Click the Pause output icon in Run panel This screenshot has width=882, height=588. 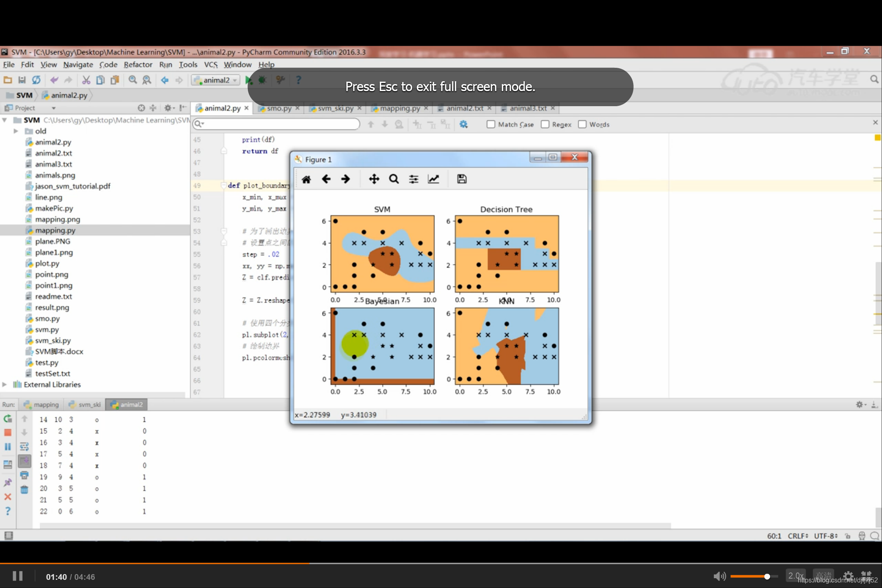[8, 447]
